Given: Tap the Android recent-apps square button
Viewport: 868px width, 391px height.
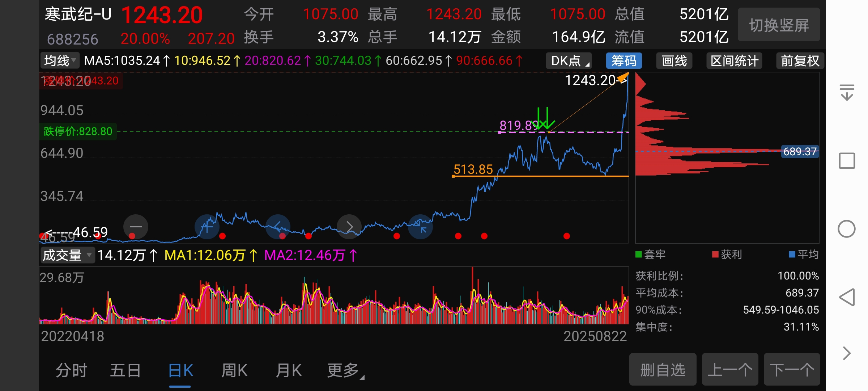Looking at the screenshot, I should point(847,161).
